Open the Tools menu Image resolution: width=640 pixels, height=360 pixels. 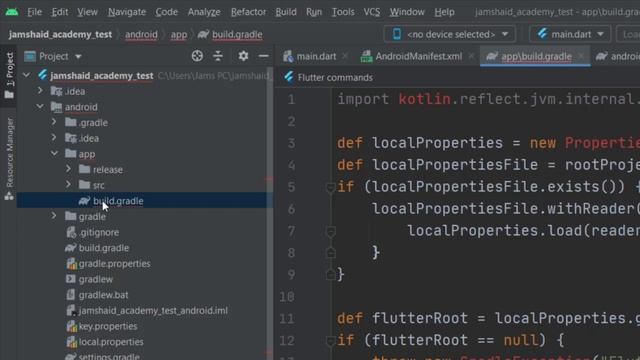pos(343,12)
